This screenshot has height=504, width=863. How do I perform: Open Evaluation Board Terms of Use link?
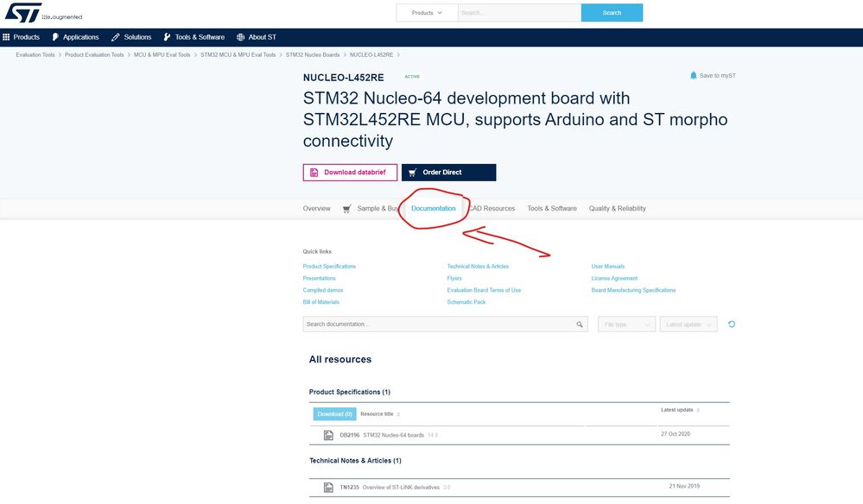[x=484, y=290]
